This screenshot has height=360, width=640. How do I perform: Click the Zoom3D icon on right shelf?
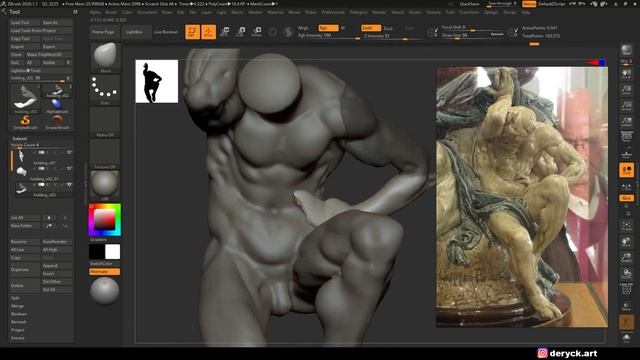point(626,258)
